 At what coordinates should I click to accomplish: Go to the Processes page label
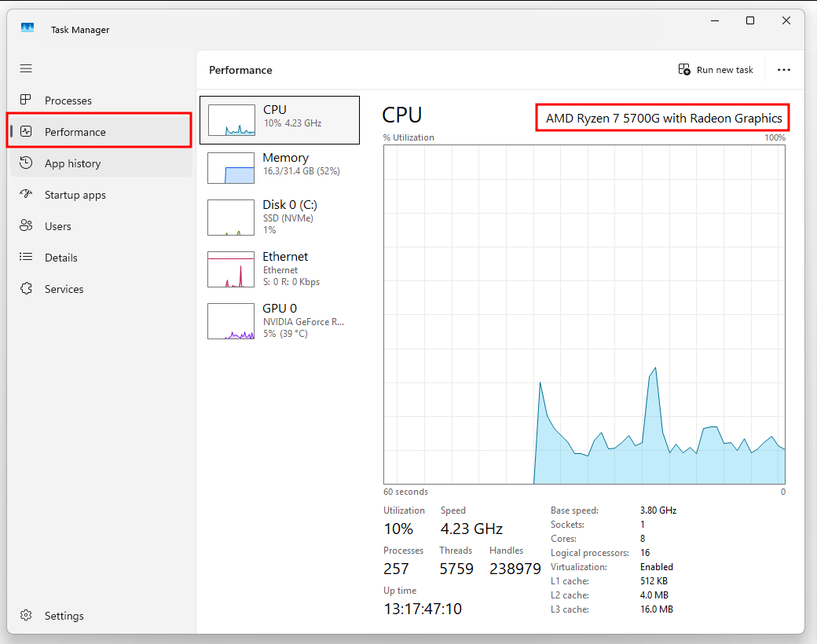point(68,101)
